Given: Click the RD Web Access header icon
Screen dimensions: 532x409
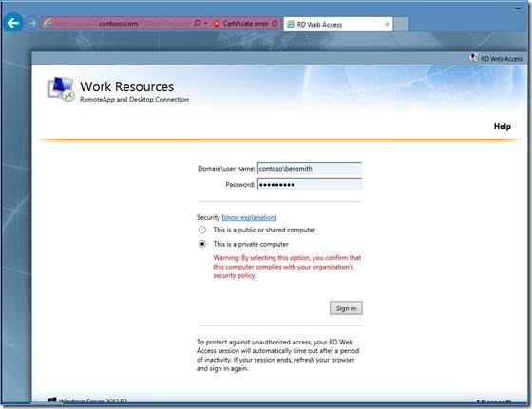Looking at the screenshot, I should 474,58.
